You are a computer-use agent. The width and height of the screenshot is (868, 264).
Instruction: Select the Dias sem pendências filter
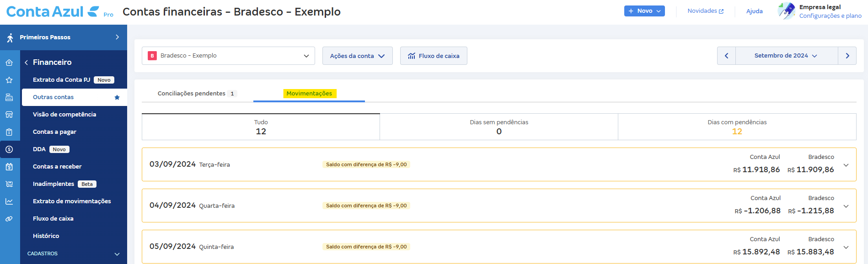pyautogui.click(x=499, y=127)
